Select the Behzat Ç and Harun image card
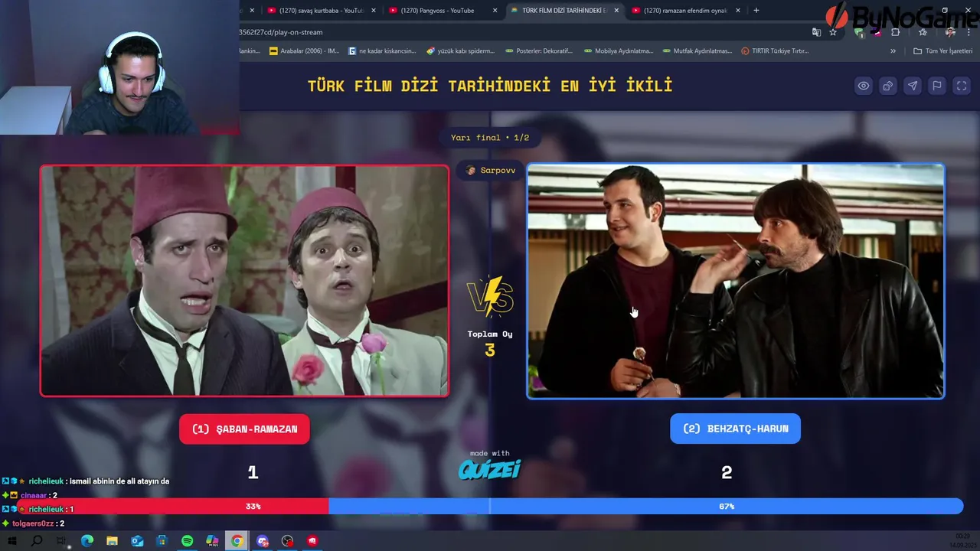 pyautogui.click(x=736, y=281)
